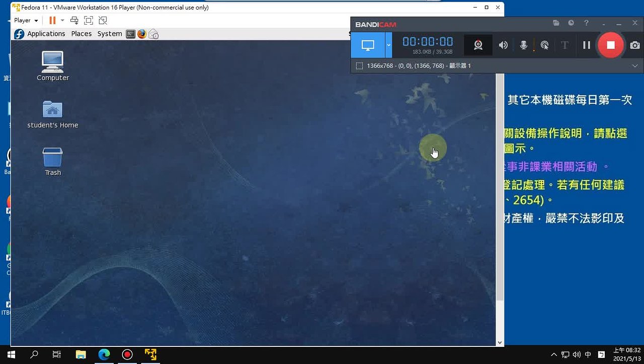This screenshot has height=364, width=644.
Task: Select the Computer desktop icon
Action: coord(53,66)
